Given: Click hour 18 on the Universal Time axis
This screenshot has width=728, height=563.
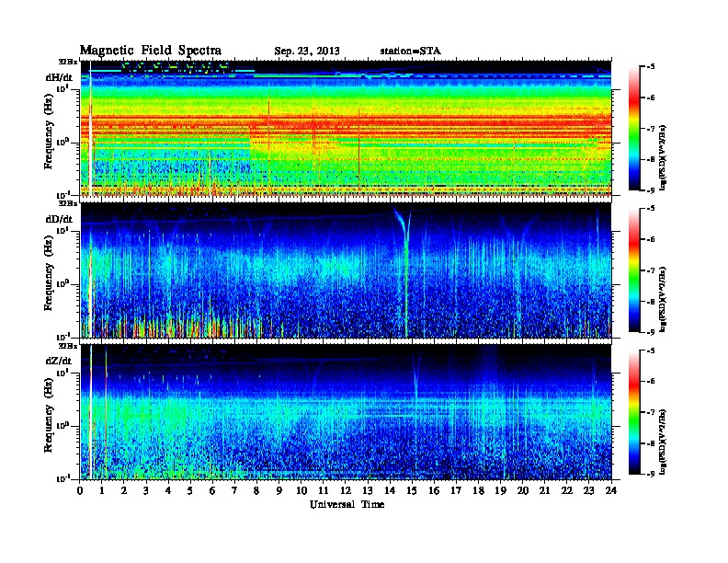Looking at the screenshot, I should pyautogui.click(x=478, y=490).
